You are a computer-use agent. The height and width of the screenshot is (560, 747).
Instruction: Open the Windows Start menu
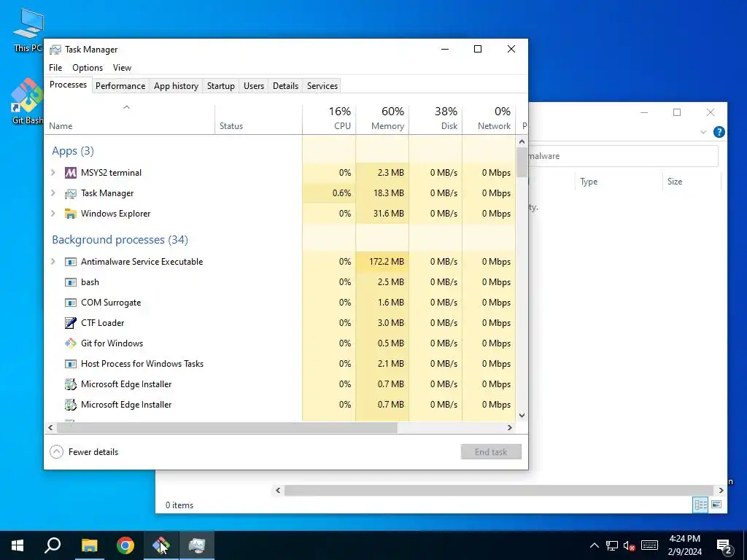point(18,545)
